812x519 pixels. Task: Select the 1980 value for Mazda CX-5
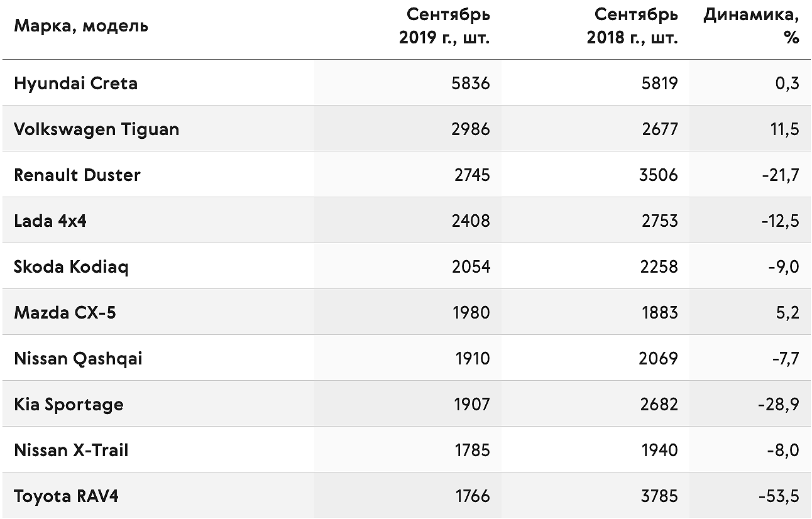coord(471,312)
